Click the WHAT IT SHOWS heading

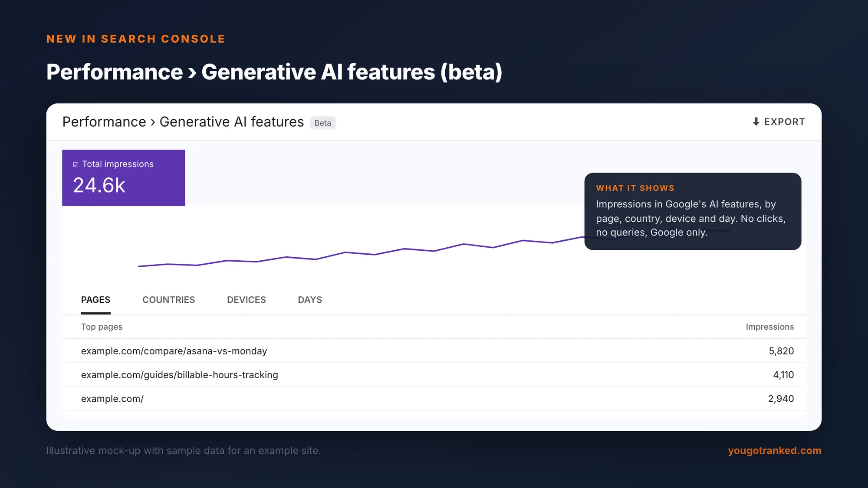(x=635, y=188)
